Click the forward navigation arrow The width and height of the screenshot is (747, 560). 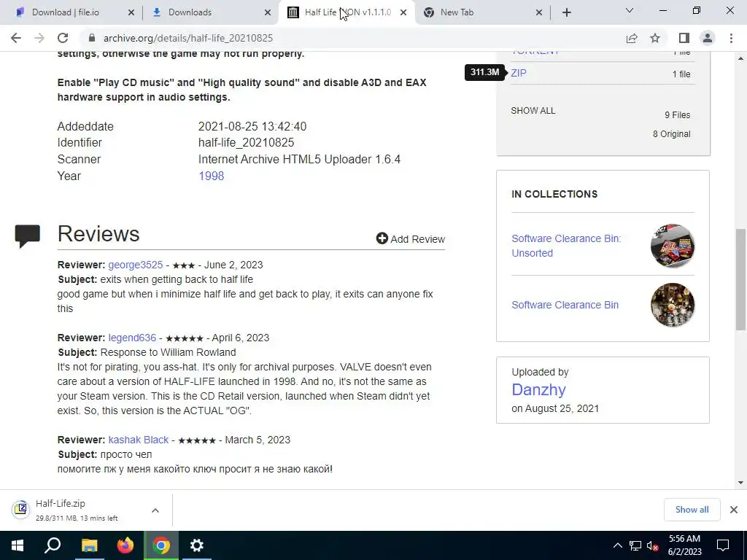[39, 38]
